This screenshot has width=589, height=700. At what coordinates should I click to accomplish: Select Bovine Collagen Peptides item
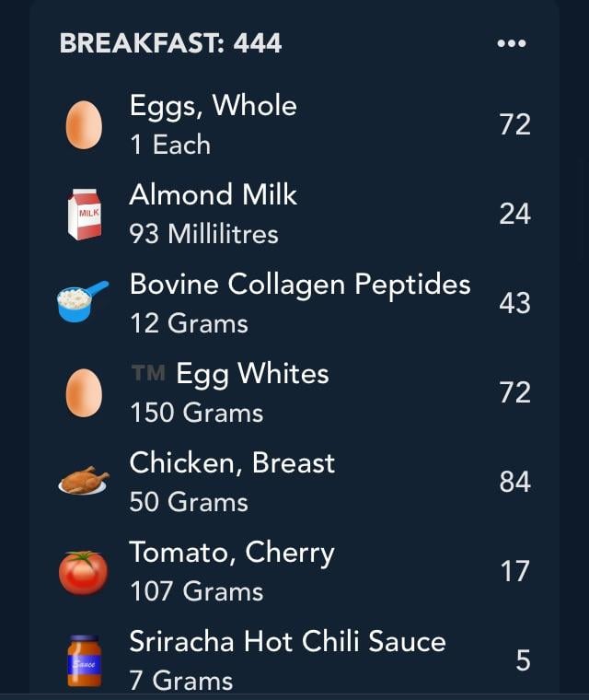point(294,304)
